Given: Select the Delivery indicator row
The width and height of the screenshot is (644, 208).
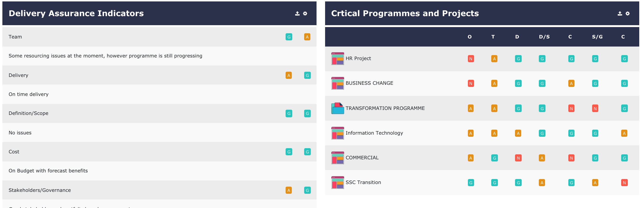Looking at the screenshot, I should 159,75.
